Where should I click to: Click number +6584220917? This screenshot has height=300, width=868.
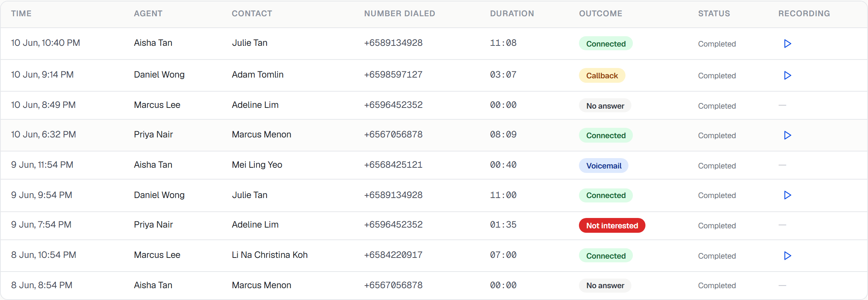(393, 255)
